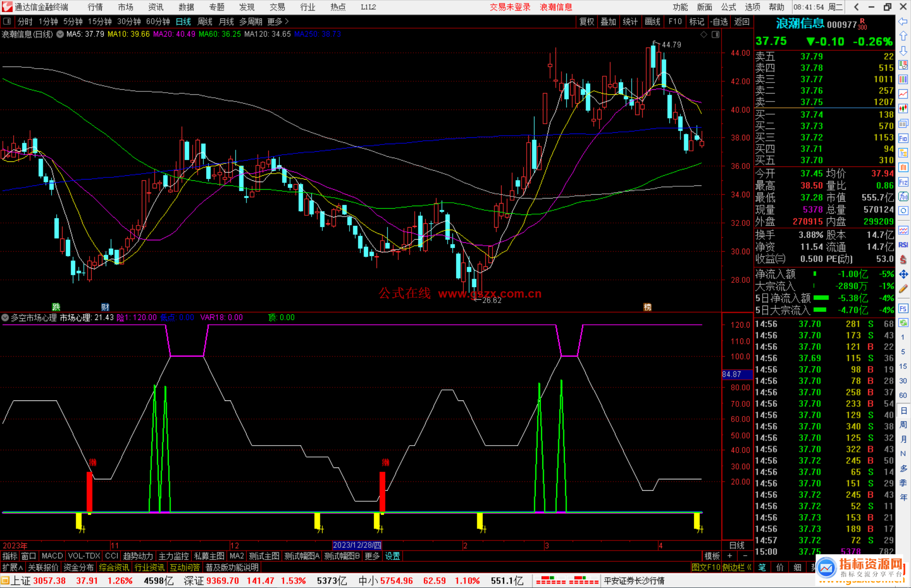Image resolution: width=911 pixels, height=588 pixels.
Task: Toggle the 浪潮信息(日线) MA indicator circle
Action: click(60, 34)
